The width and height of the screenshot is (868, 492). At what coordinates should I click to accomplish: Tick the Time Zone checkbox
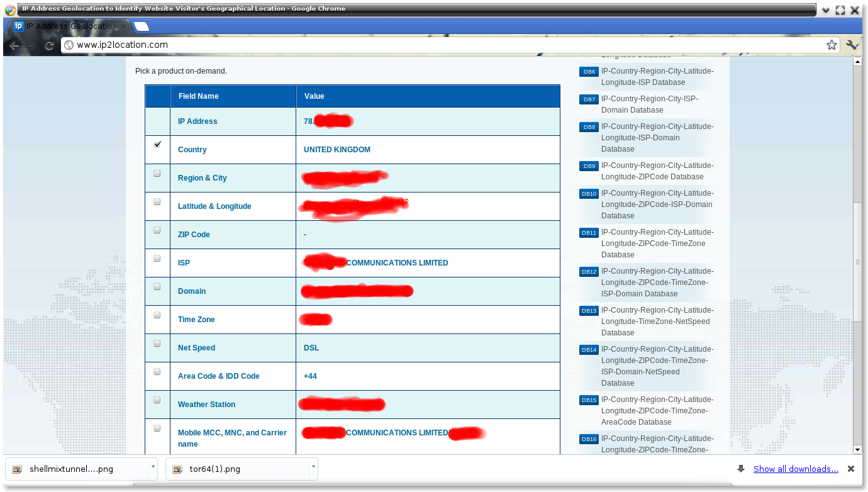tap(157, 315)
